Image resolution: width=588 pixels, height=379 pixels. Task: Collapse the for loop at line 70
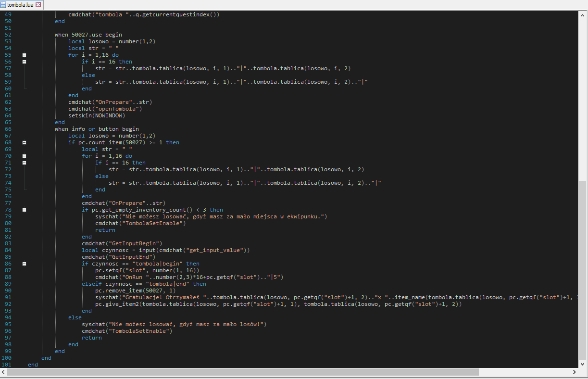[24, 156]
